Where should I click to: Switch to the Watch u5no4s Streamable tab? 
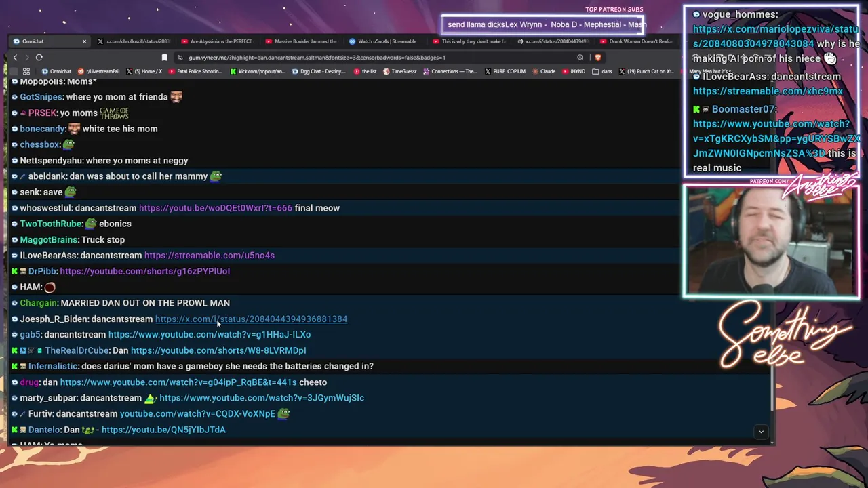point(385,41)
